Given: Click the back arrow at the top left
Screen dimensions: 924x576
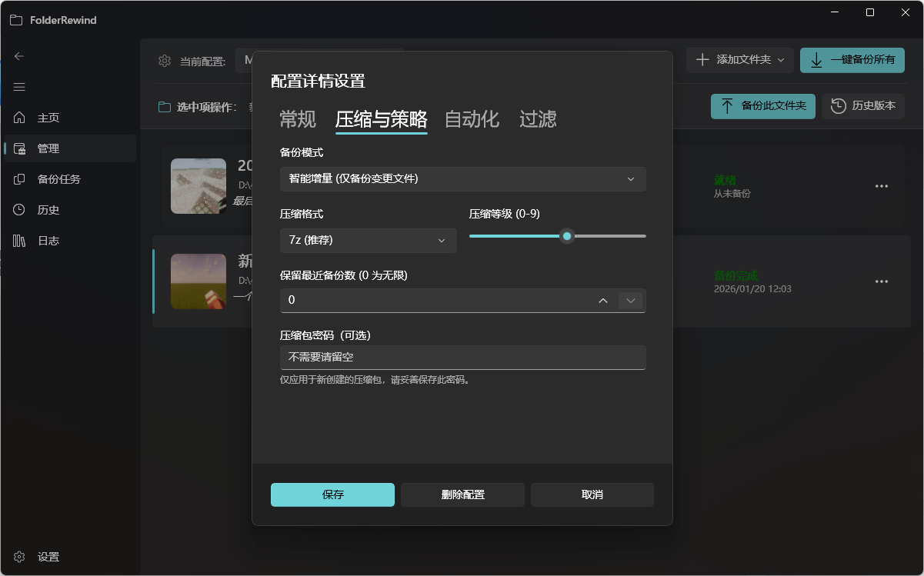Looking at the screenshot, I should (18, 55).
